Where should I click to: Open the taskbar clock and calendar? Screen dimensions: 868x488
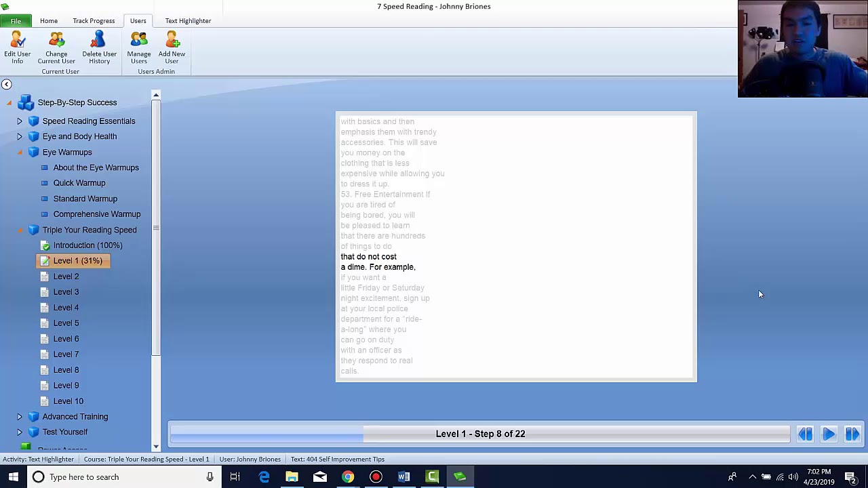coord(819,476)
